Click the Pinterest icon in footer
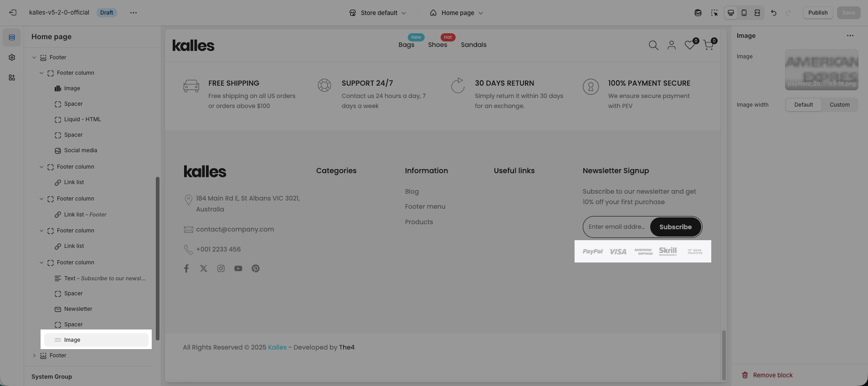Viewport: 868px width, 386px height. coord(256,268)
